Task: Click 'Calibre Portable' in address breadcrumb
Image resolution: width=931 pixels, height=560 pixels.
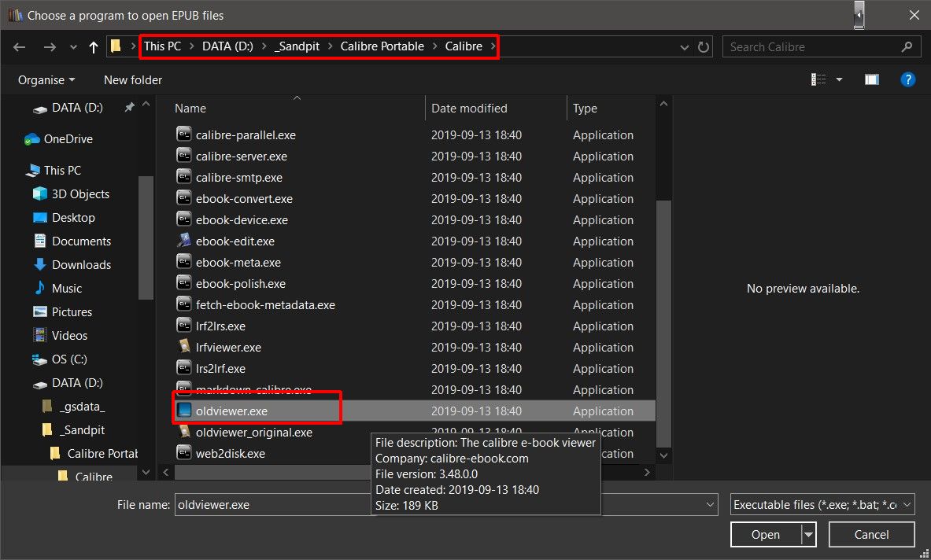Action: point(382,46)
